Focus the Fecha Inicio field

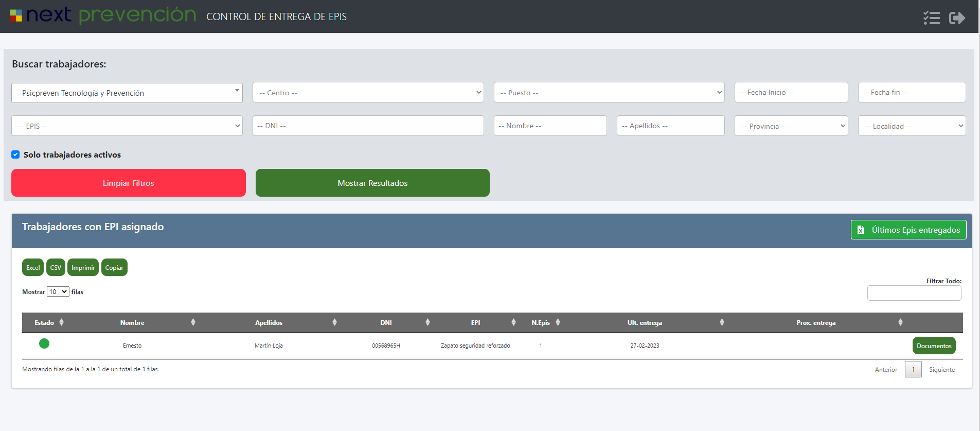791,93
